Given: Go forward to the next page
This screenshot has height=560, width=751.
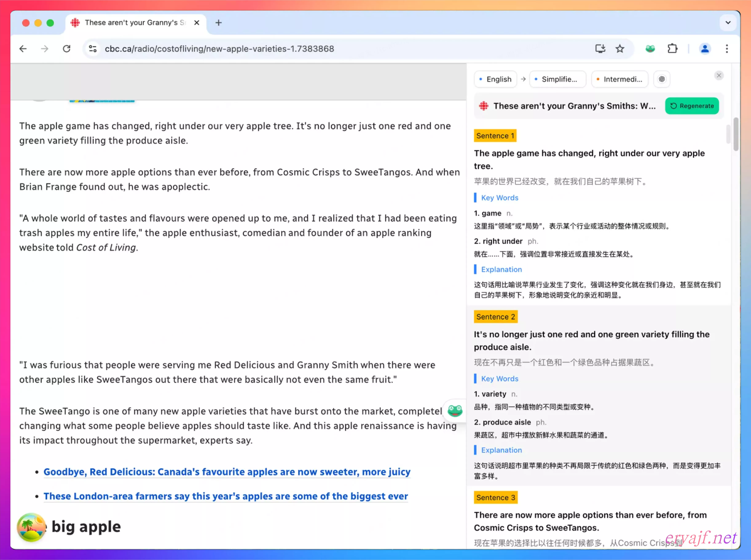Looking at the screenshot, I should (x=45, y=49).
